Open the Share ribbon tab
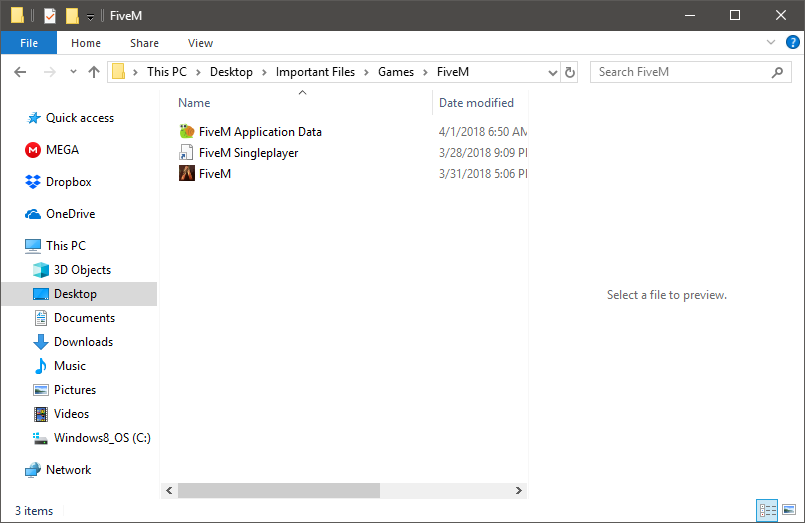 point(144,43)
